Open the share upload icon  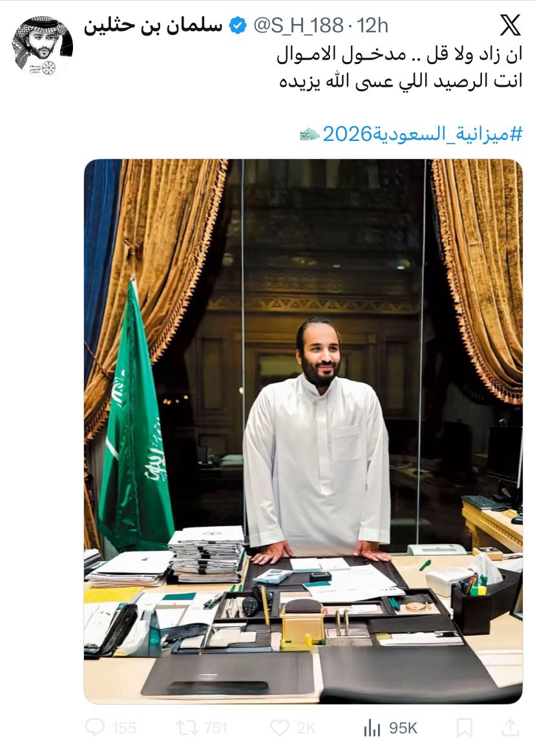[510, 728]
